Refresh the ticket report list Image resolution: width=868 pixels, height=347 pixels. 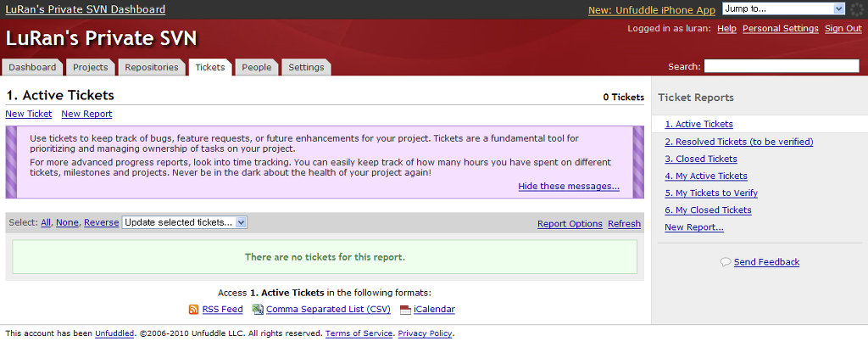pyautogui.click(x=624, y=224)
